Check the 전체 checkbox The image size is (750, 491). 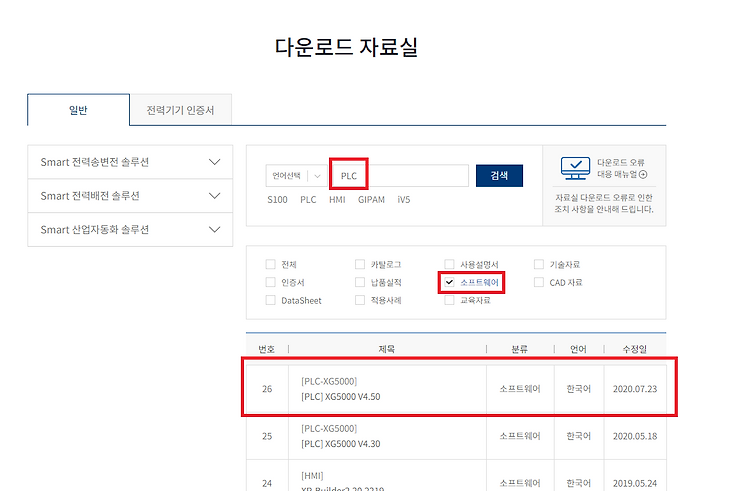point(271,264)
